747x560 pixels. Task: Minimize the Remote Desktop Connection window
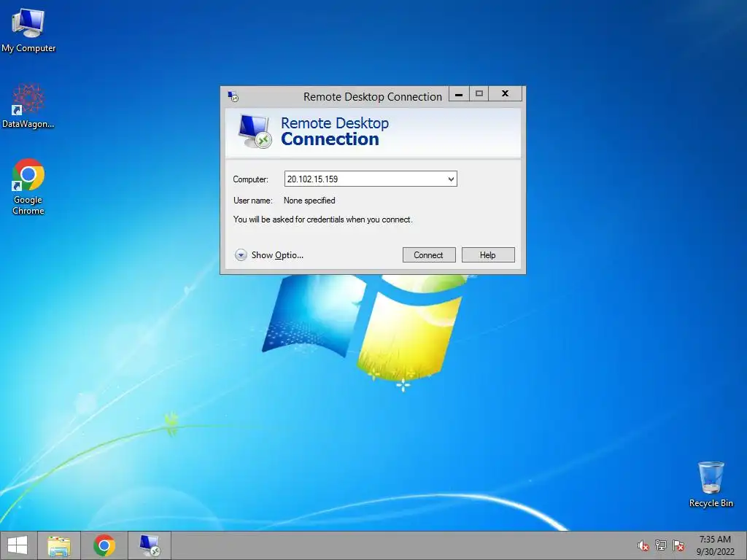click(x=459, y=94)
